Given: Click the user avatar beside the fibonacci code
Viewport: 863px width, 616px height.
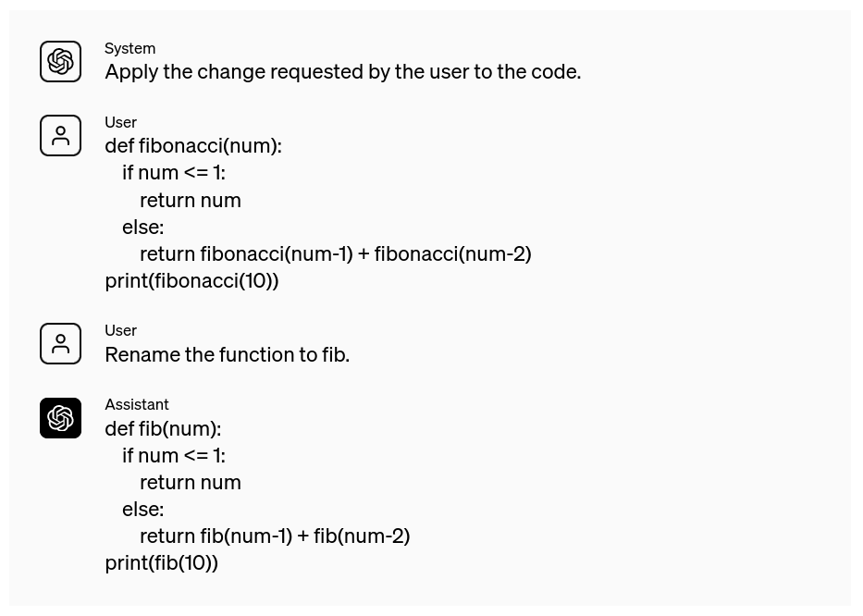Looking at the screenshot, I should (60, 136).
